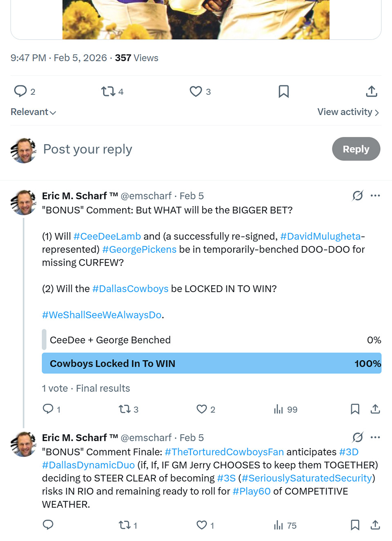The width and height of the screenshot is (392, 541).
Task: View analytics for the poll reply with 99 views
Action: (x=279, y=409)
